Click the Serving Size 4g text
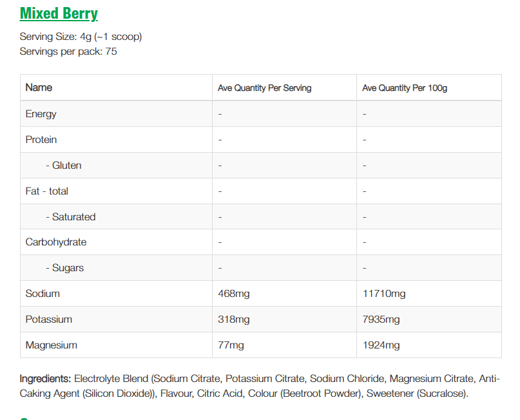The width and height of the screenshot is (520, 420). click(x=81, y=37)
